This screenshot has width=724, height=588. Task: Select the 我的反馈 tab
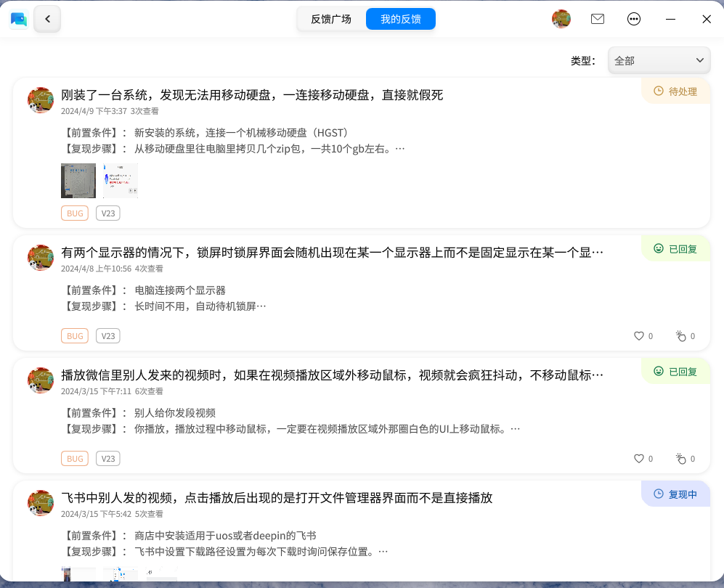click(x=400, y=19)
